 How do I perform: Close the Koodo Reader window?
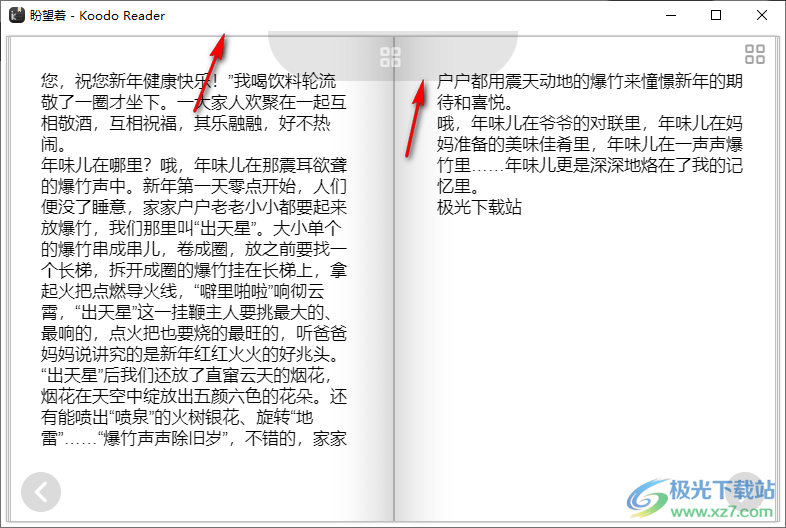click(x=761, y=15)
